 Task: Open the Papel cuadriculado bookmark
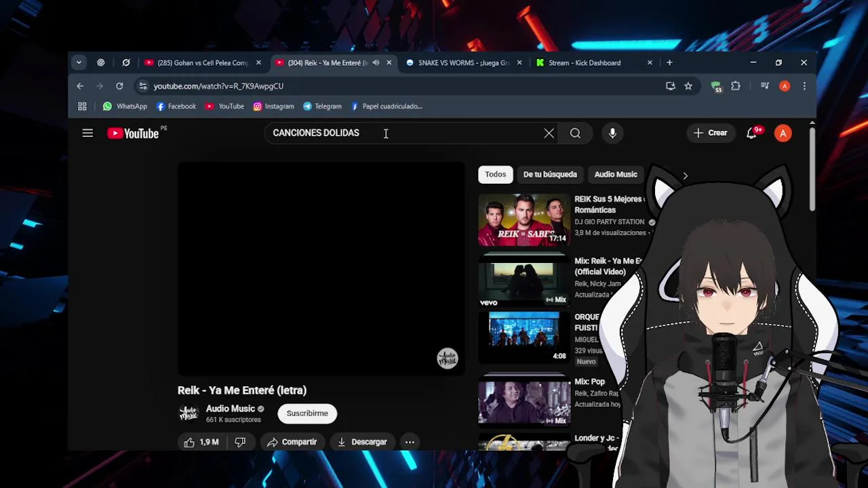[387, 106]
